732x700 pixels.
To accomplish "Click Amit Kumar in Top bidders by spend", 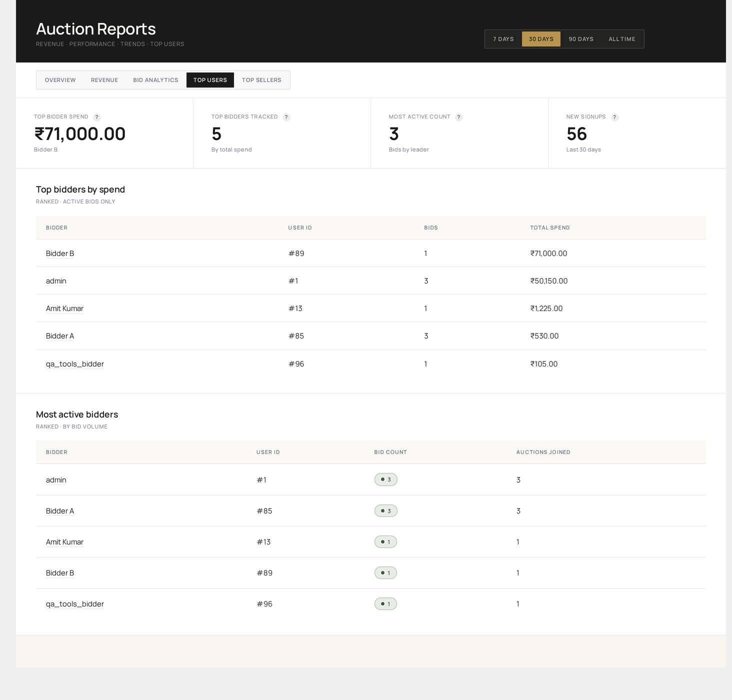I will [64, 308].
